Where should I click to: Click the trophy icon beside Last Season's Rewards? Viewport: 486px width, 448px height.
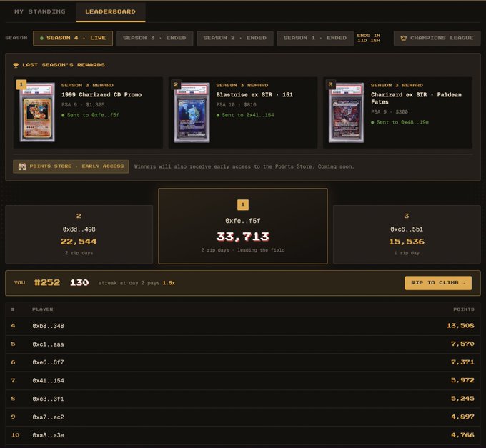click(x=16, y=65)
